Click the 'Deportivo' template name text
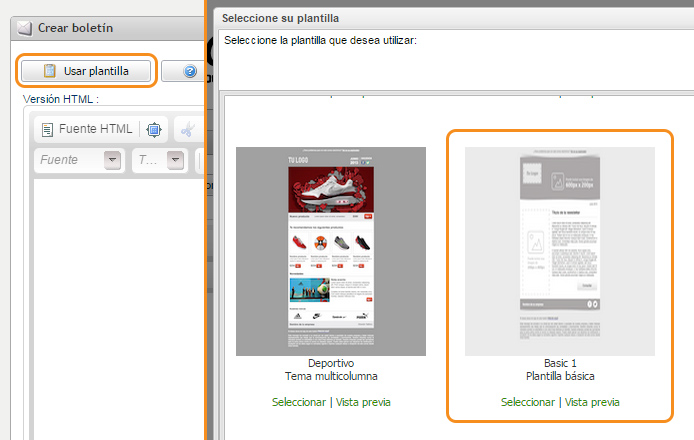Viewport: 694px width, 440px height. click(331, 363)
